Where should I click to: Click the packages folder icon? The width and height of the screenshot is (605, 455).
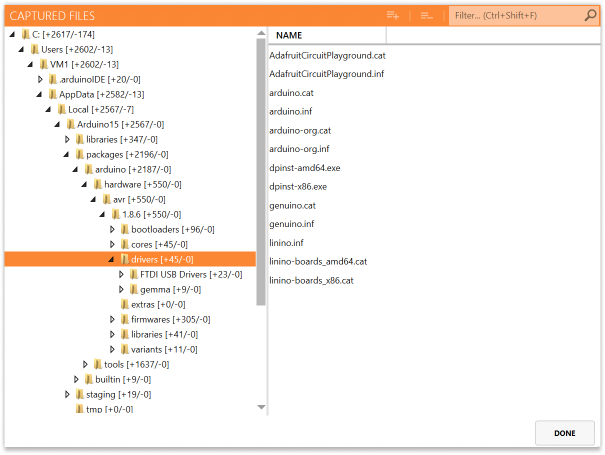coord(80,154)
